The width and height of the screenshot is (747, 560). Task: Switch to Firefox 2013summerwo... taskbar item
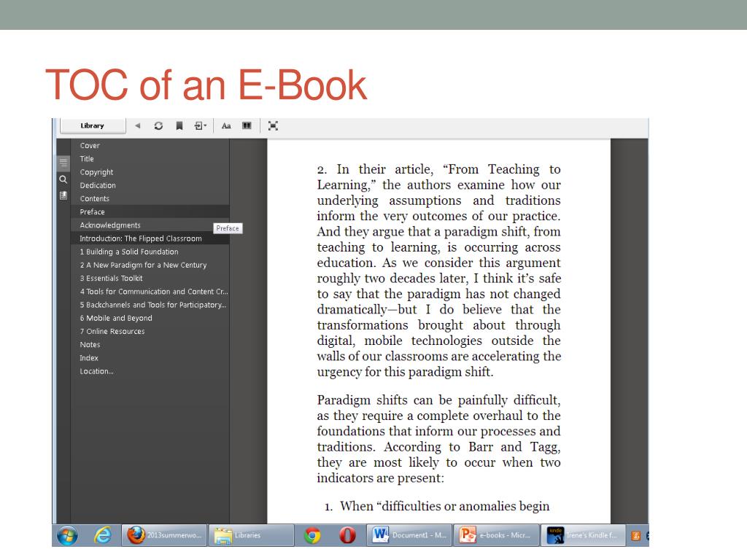[x=164, y=536]
